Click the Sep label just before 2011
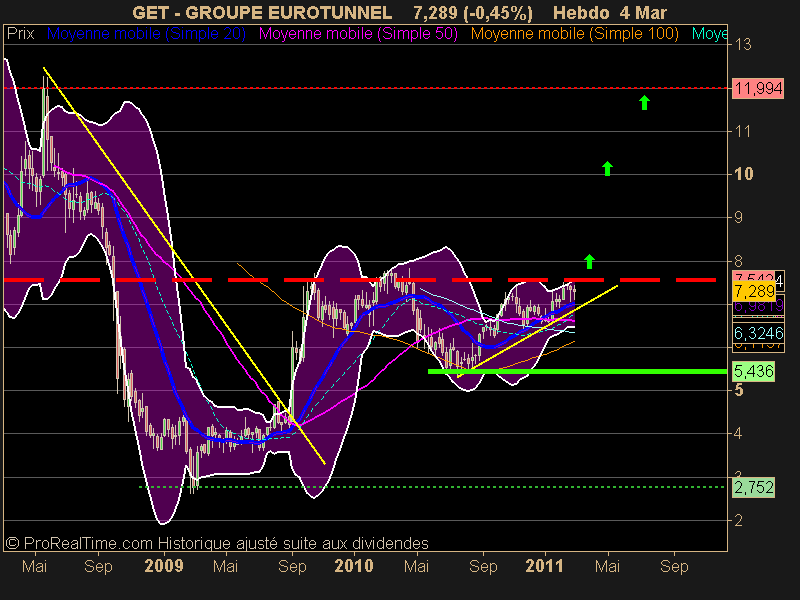This screenshot has height=600, width=800. 483,566
